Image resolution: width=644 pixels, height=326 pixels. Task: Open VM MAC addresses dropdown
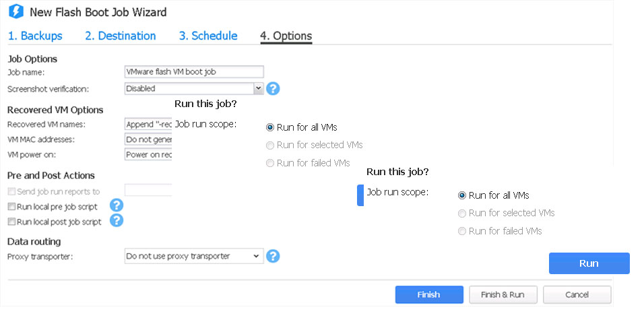[x=148, y=139]
